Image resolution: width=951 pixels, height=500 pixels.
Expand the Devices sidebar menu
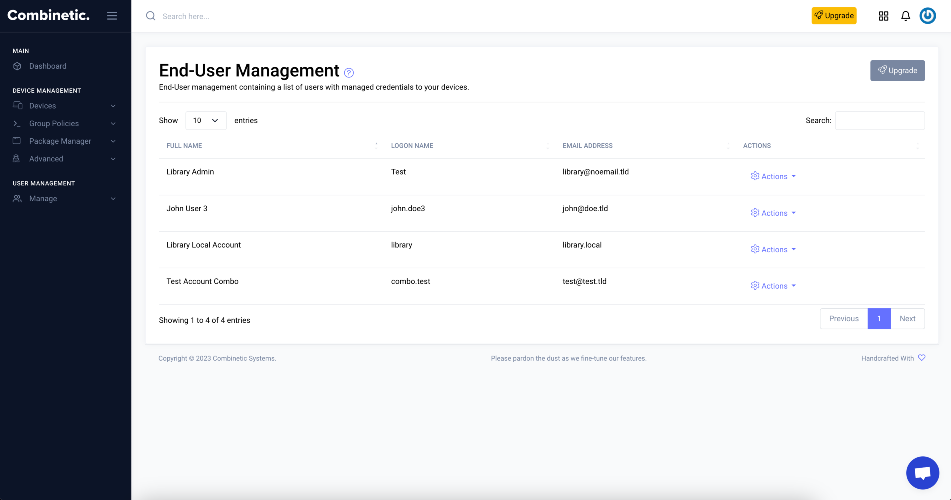(x=66, y=106)
